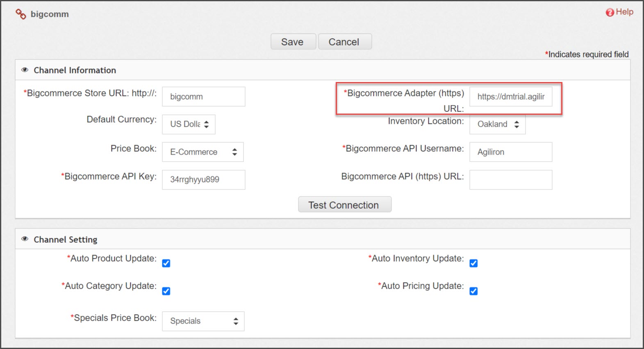The image size is (644, 349).
Task: Click the 'Indicates required field' note
Action: (587, 54)
